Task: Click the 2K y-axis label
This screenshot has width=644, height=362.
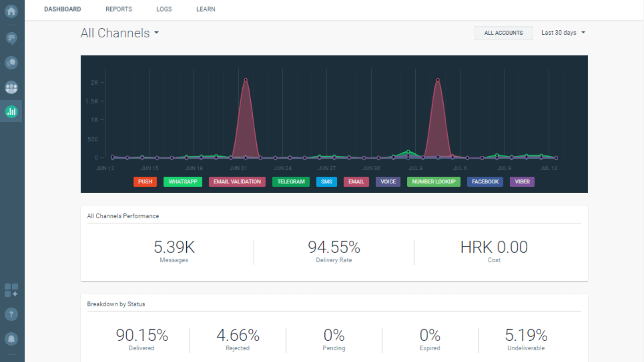Action: tap(94, 82)
